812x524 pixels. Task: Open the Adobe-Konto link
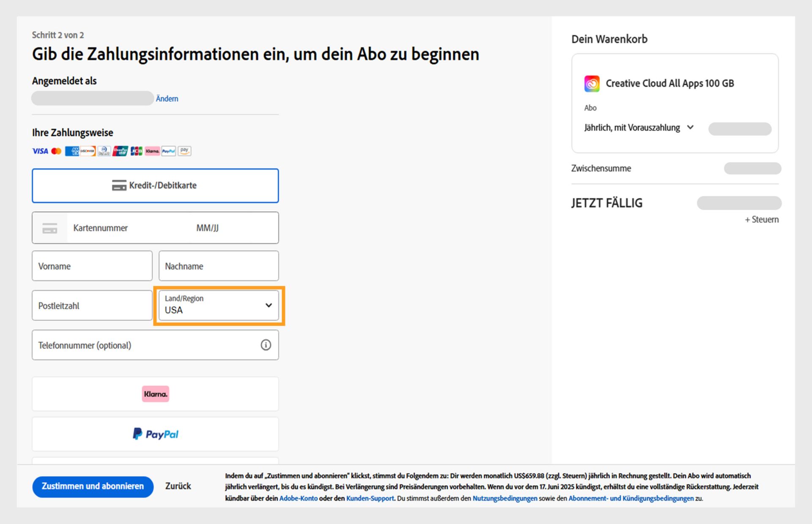[x=298, y=498]
